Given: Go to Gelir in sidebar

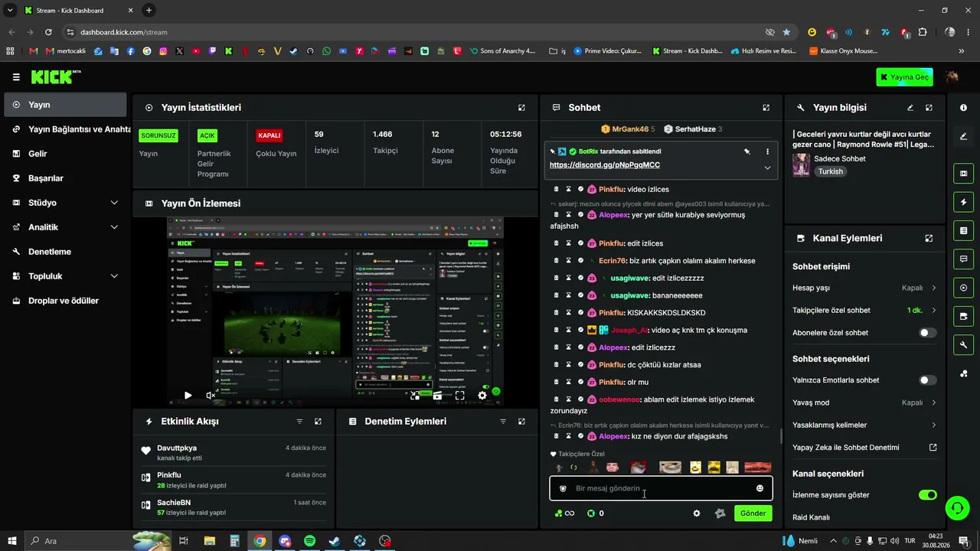Looking at the screenshot, I should click(x=65, y=154).
